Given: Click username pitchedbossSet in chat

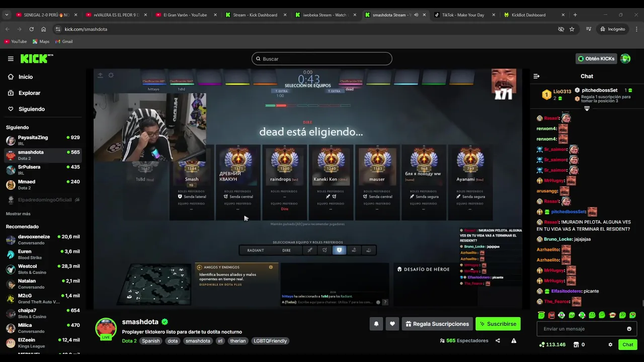Looking at the screenshot, I should [569, 212].
